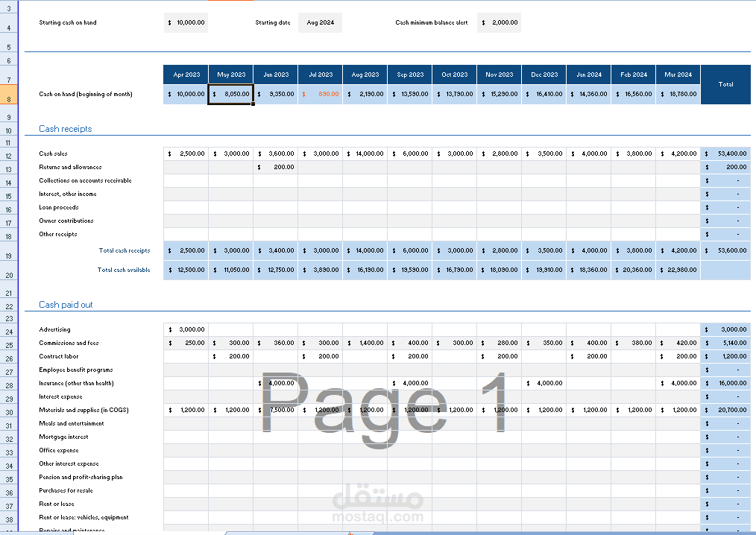756x535 pixels.
Task: Click the Cash receipts section heading
Action: coord(65,129)
